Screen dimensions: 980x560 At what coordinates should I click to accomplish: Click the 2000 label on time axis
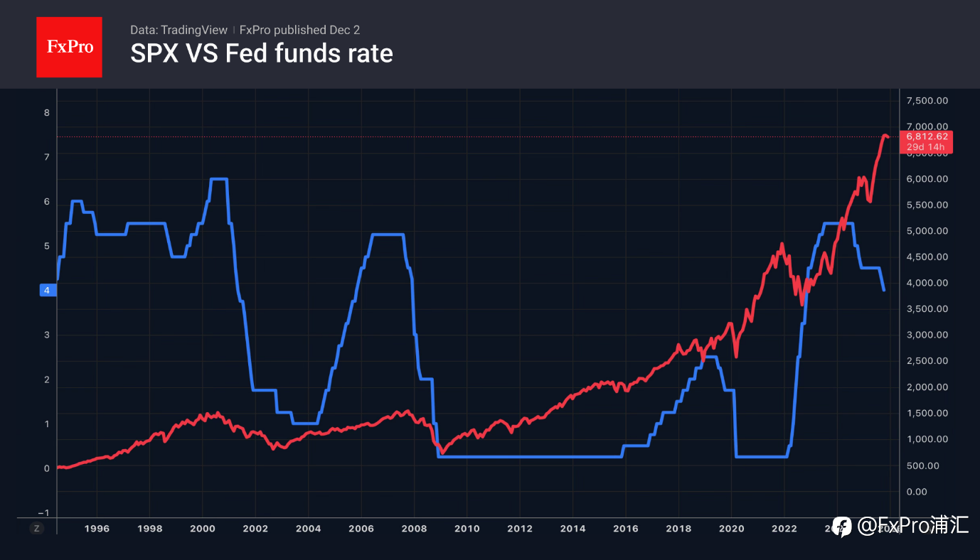point(202,528)
